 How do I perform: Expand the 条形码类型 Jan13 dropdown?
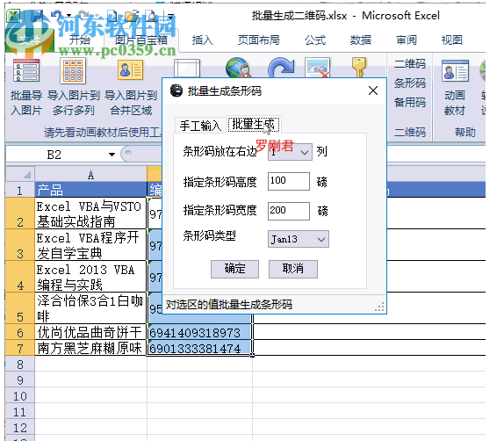coord(321,239)
